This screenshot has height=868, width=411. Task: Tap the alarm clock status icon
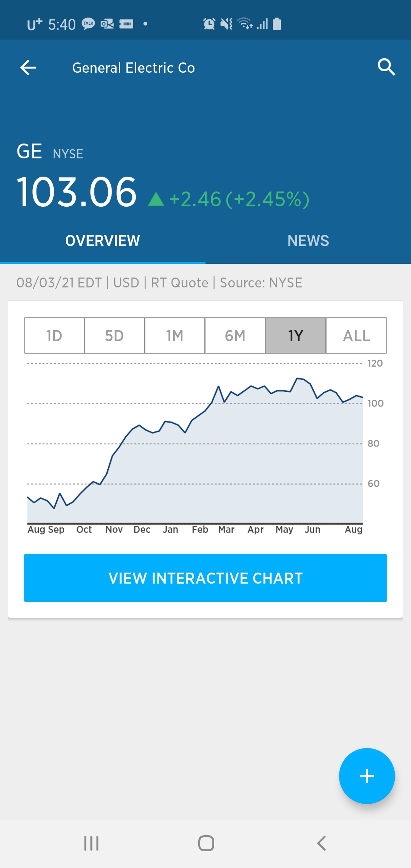(209, 24)
